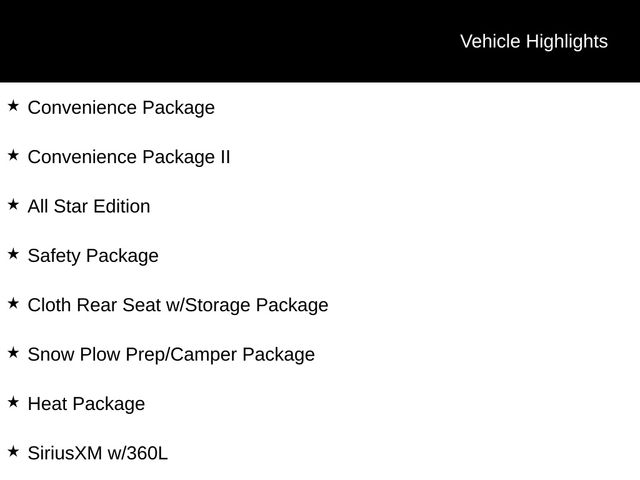Select the Safety Package list entry

93,256
